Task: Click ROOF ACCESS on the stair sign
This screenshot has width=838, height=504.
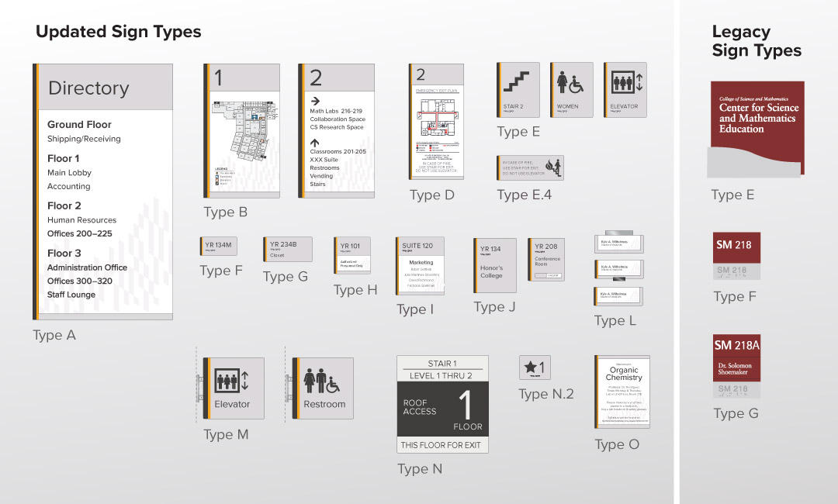Action: pyautogui.click(x=420, y=407)
